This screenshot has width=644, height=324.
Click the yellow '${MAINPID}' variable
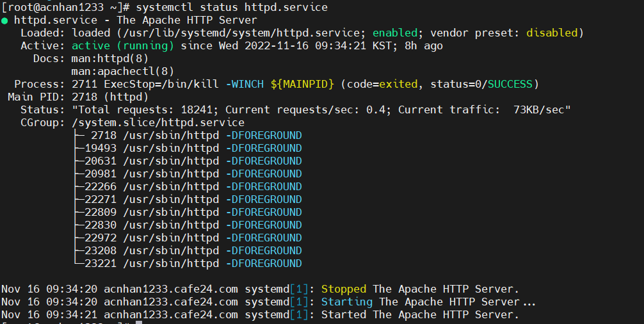click(x=302, y=84)
